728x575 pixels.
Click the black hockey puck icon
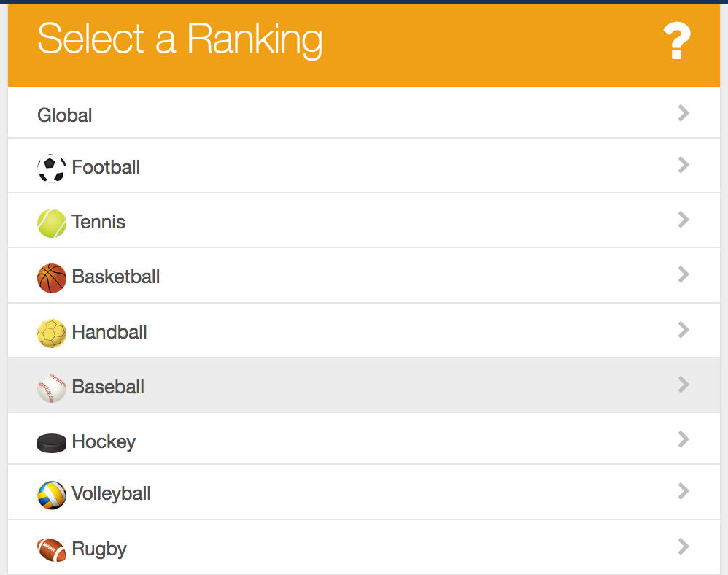point(52,443)
